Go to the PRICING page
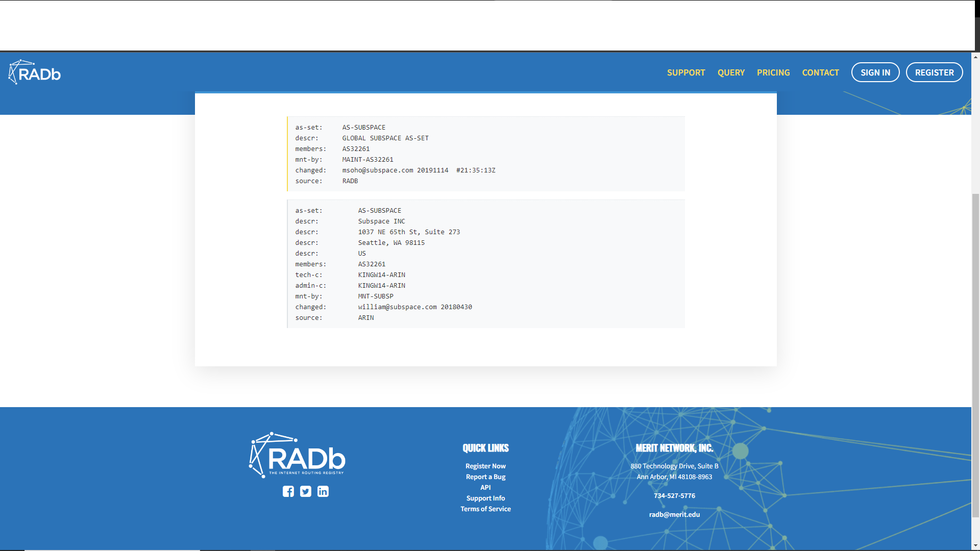 point(773,72)
